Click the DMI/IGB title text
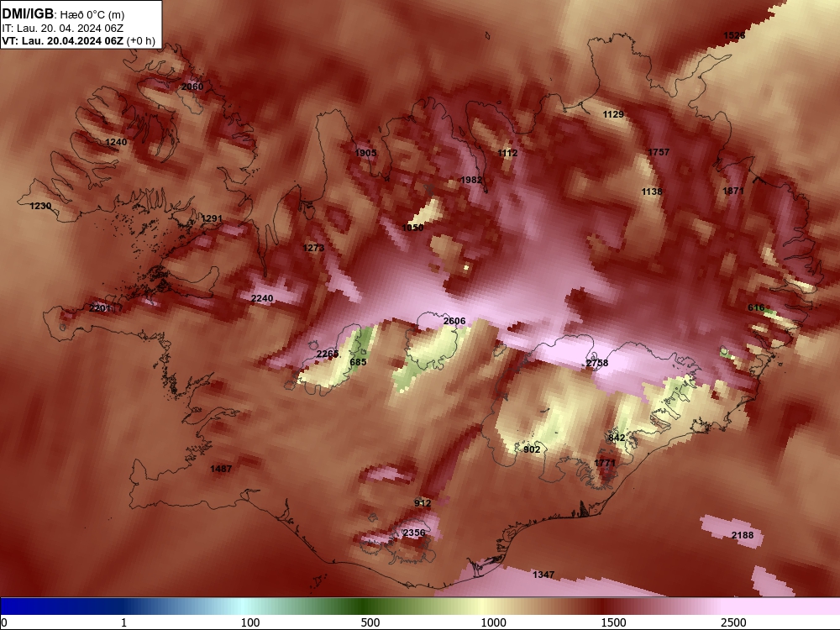Viewport: 840px width, 630px height. (x=28, y=14)
